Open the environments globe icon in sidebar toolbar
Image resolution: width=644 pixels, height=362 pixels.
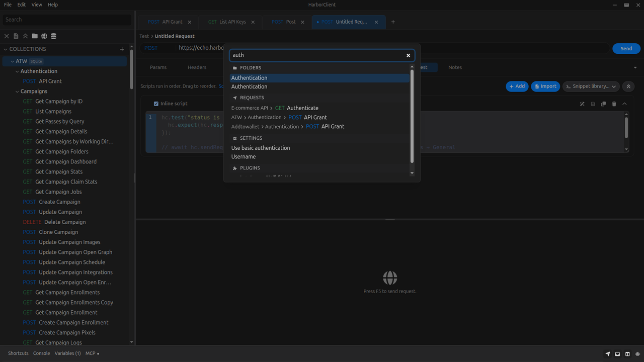(x=44, y=36)
